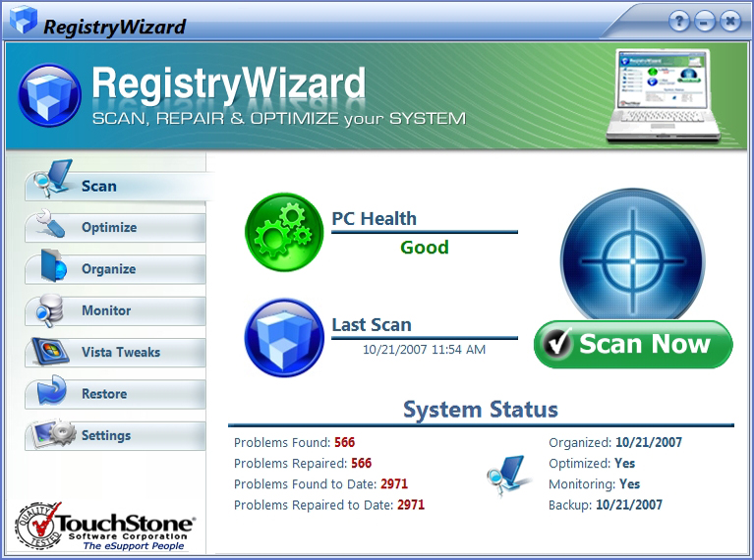Click the wrench Optimize icon

[50, 223]
